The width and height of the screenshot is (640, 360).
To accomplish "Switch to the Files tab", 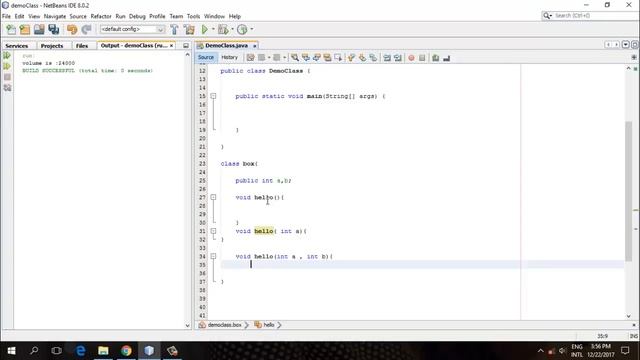I will (x=82, y=46).
